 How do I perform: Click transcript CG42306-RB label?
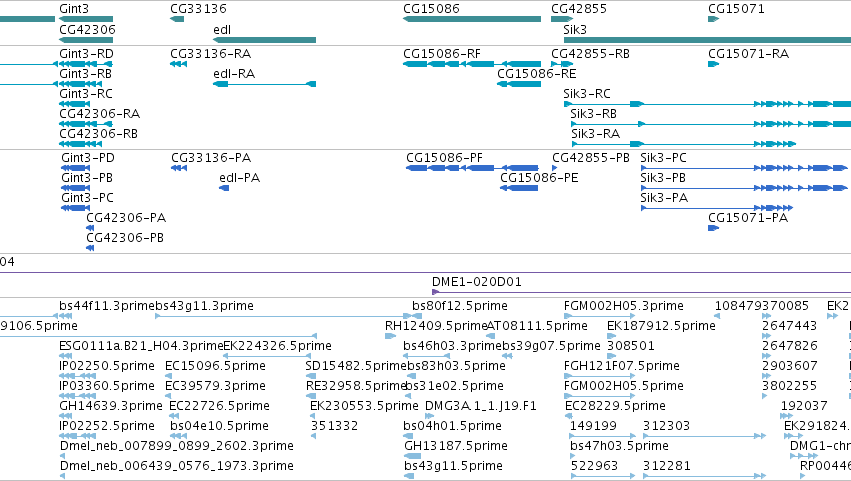point(98,134)
